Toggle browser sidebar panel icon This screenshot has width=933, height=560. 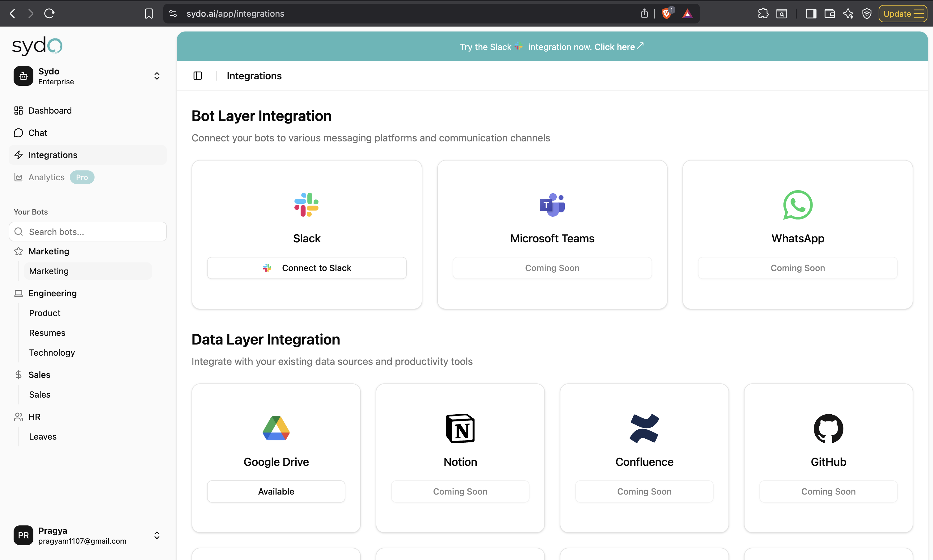[811, 14]
